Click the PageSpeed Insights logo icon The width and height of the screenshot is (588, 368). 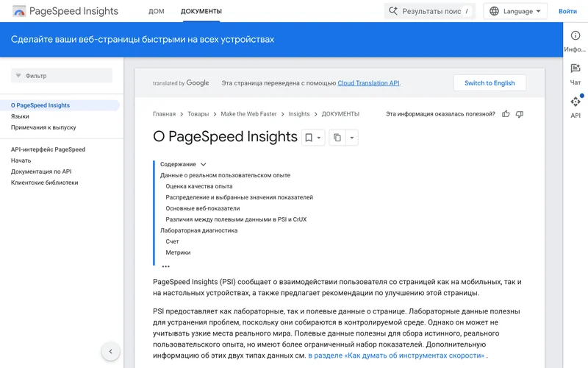pyautogui.click(x=19, y=11)
